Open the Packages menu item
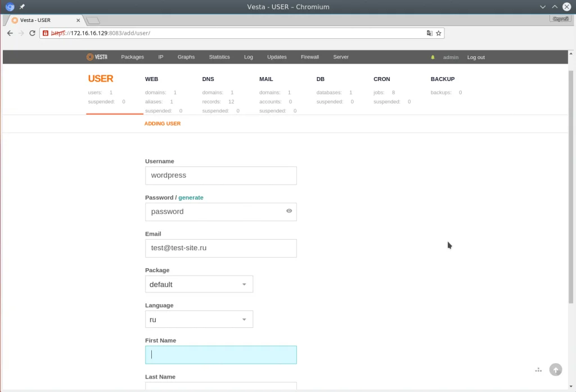 [132, 57]
